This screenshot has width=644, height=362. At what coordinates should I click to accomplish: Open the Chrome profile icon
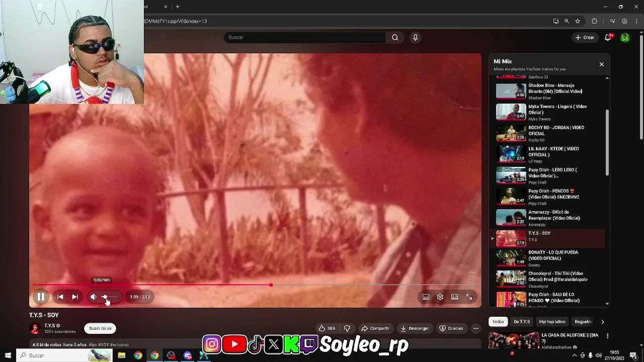[x=624, y=21]
